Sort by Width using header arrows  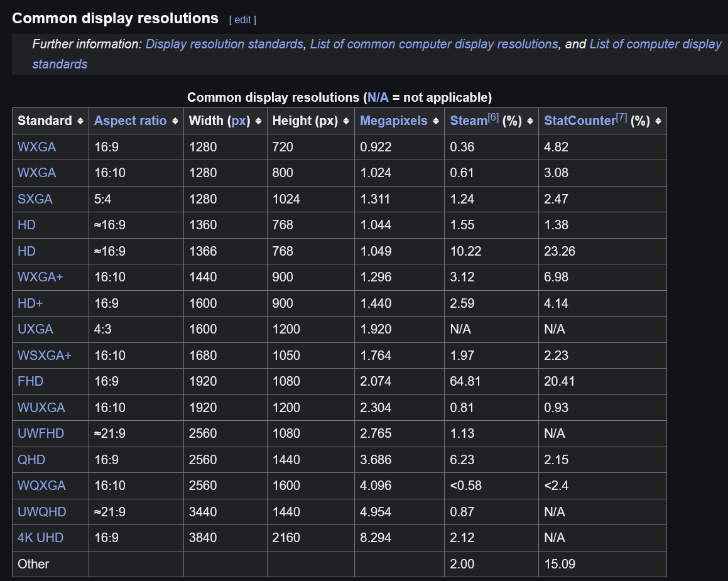(258, 121)
